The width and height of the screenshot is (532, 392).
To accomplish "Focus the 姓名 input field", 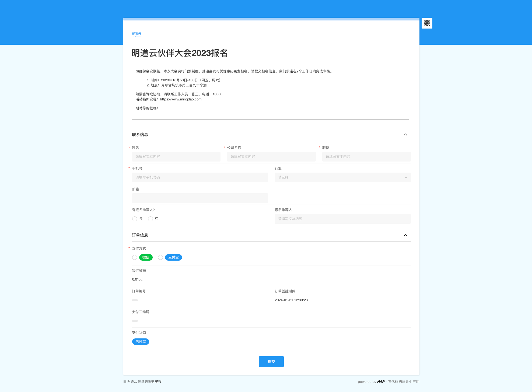I will pyautogui.click(x=176, y=157).
